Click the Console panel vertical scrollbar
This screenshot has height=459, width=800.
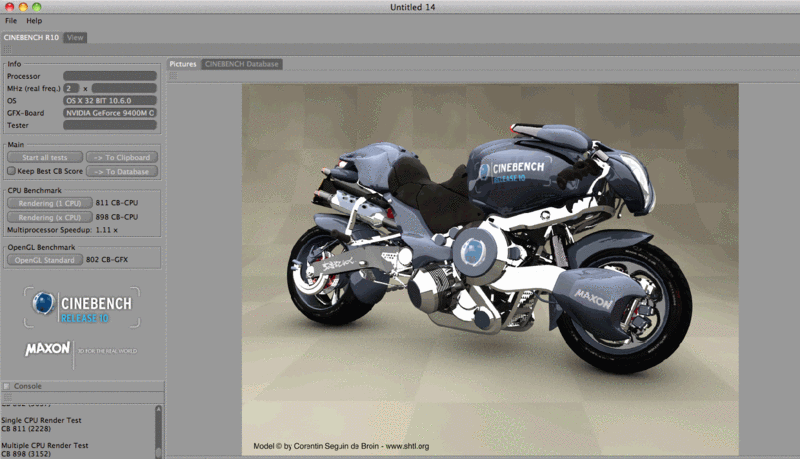pyautogui.click(x=158, y=430)
